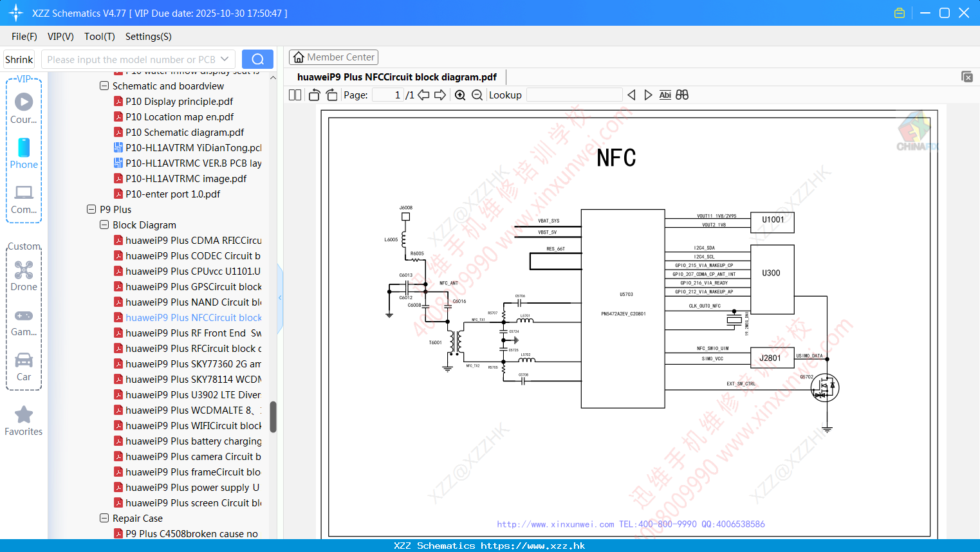The image size is (980, 552).
Task: Open the Courses sidebar icon
Action: tap(24, 108)
